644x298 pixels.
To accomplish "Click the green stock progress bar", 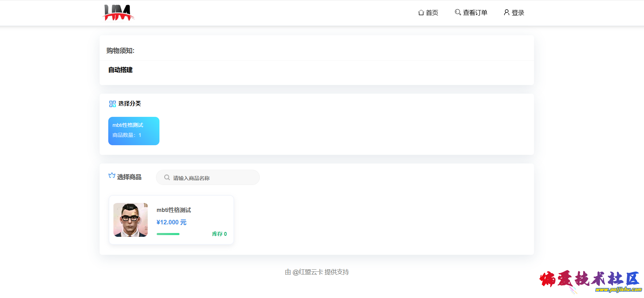I will (168, 234).
